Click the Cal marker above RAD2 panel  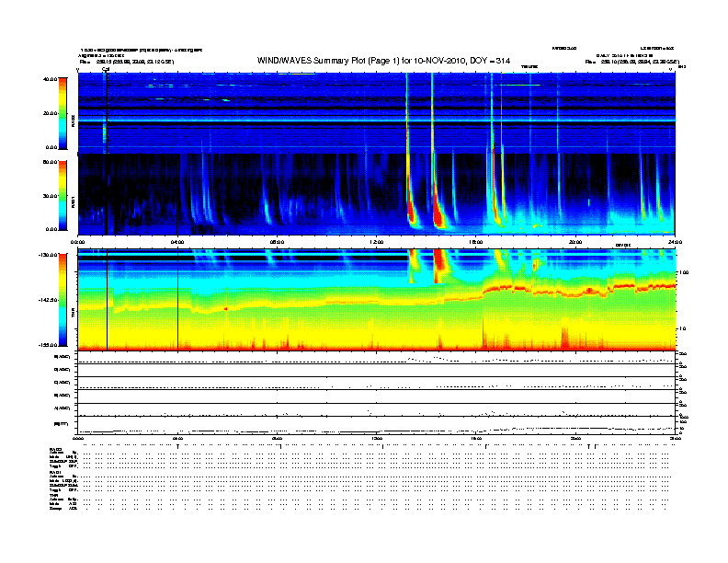[x=106, y=68]
